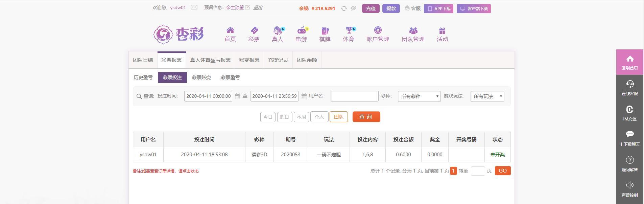Image resolution: width=644 pixels, height=204 pixels.
Task: Open 上下级聊天 chat in the sidebar
Action: tap(630, 138)
